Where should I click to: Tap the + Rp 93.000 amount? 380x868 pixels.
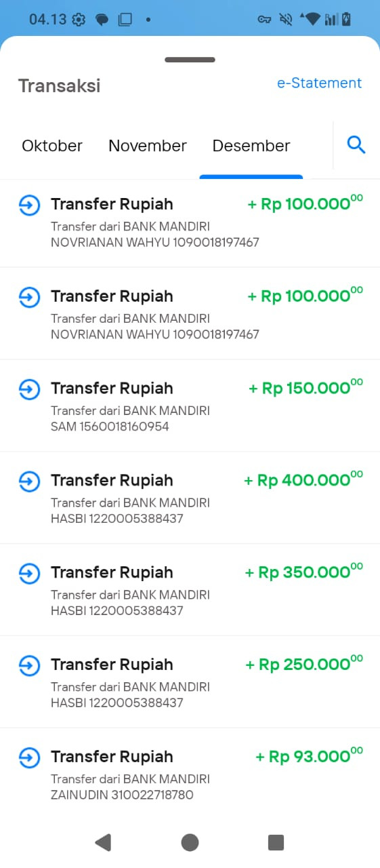[309, 755]
